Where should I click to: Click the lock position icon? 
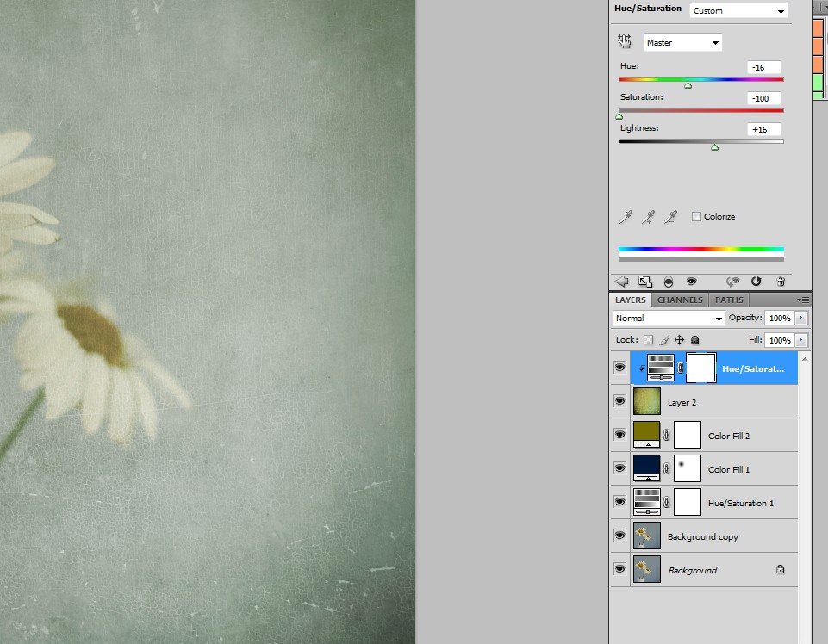679,340
